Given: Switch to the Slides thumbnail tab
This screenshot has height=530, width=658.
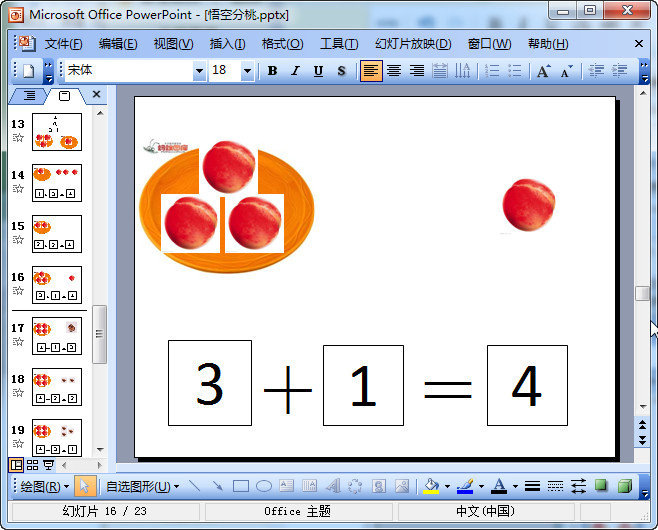Looking at the screenshot, I should [x=65, y=96].
